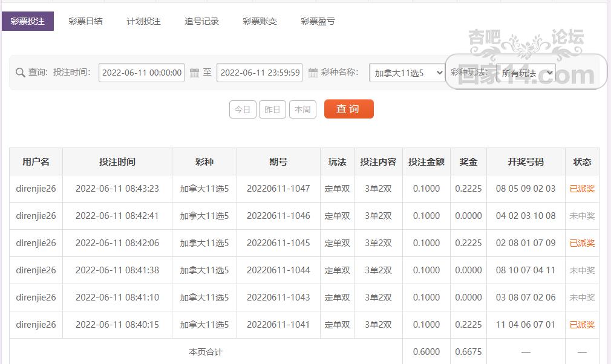The image size is (611, 364).
Task: Switch to the 彩票账变 tab
Action: [259, 21]
